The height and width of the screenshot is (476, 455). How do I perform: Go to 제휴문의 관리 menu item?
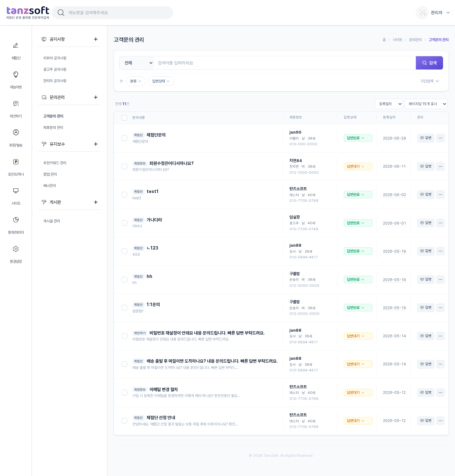click(x=53, y=128)
